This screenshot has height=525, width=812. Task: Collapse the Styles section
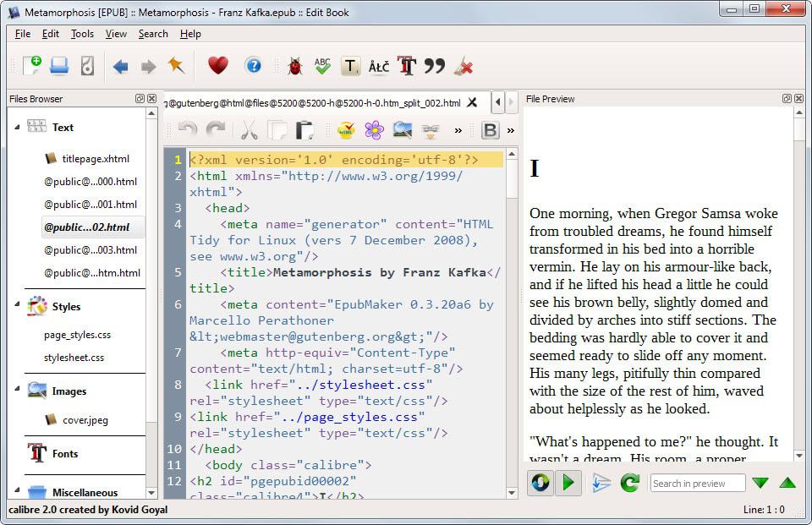[x=15, y=306]
